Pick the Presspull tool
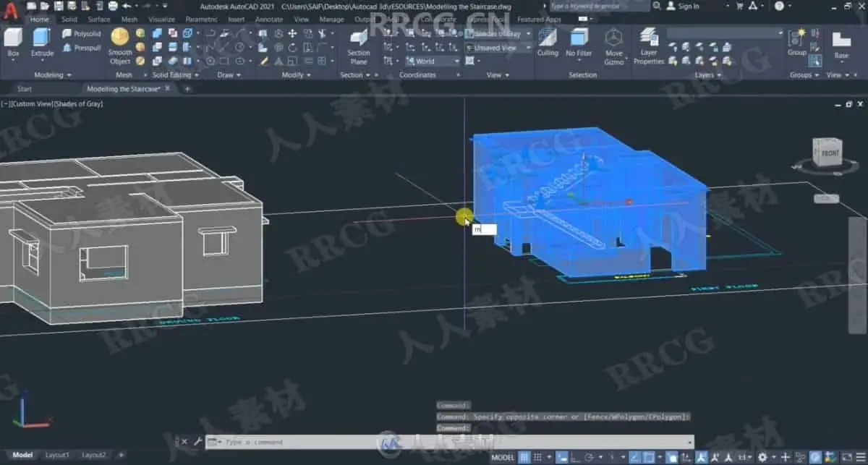Screen dimensions: 868x465 pos(81,48)
